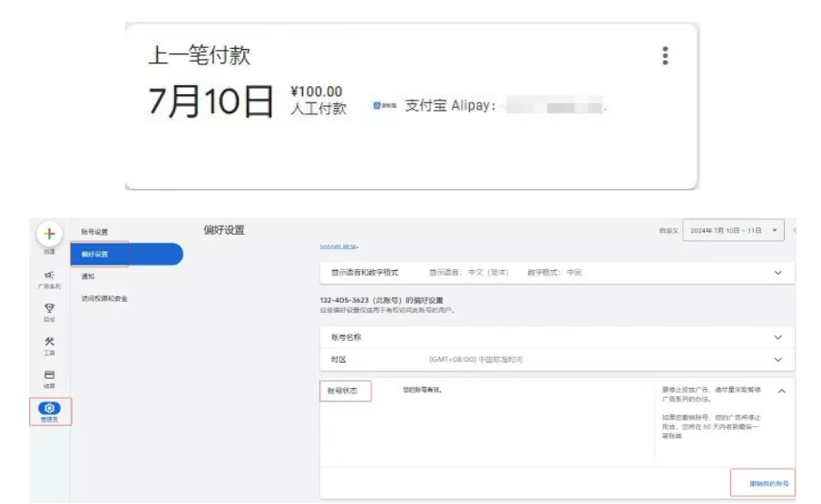This screenshot has width=821, height=504.
Task: Click the Alipay logo on payment card
Action: tap(385, 106)
